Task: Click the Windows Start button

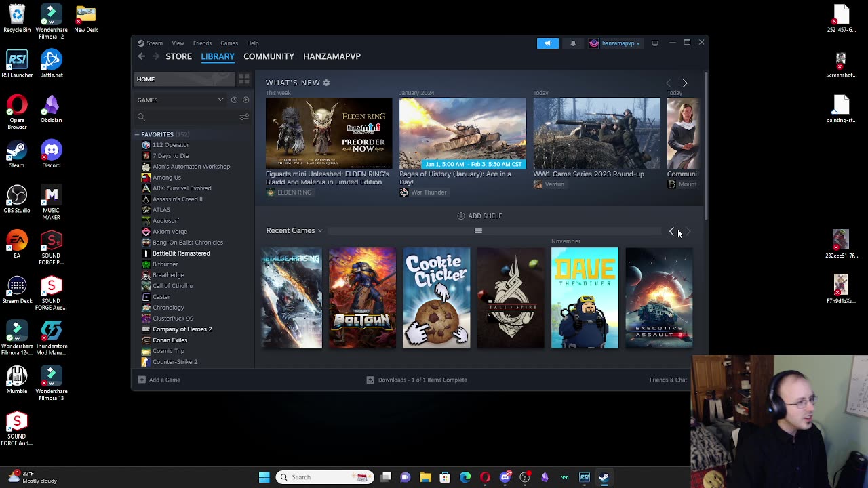Action: pos(264,477)
